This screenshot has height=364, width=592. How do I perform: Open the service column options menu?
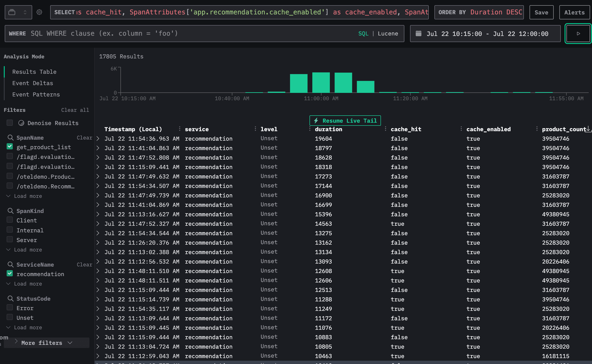coord(255,129)
